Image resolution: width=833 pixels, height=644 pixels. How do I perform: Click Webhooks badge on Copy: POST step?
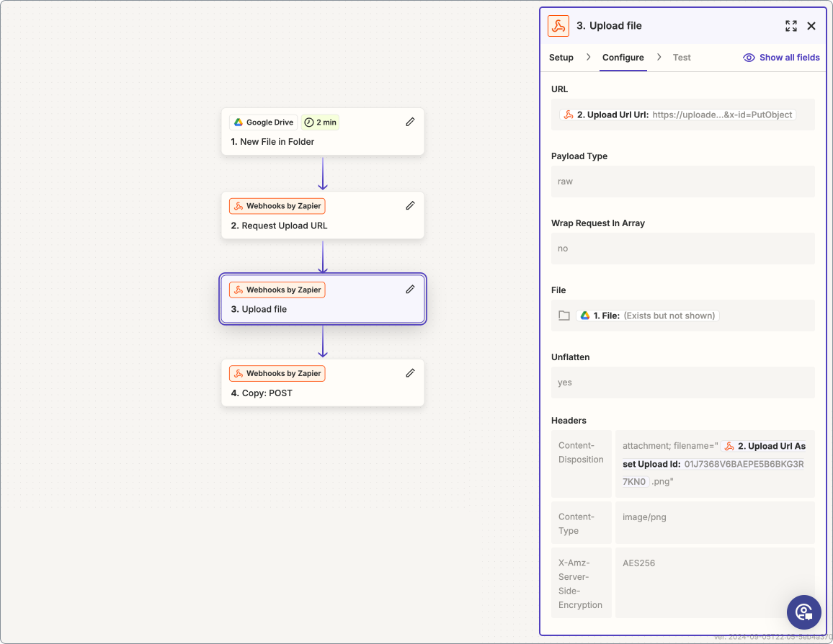click(x=277, y=374)
